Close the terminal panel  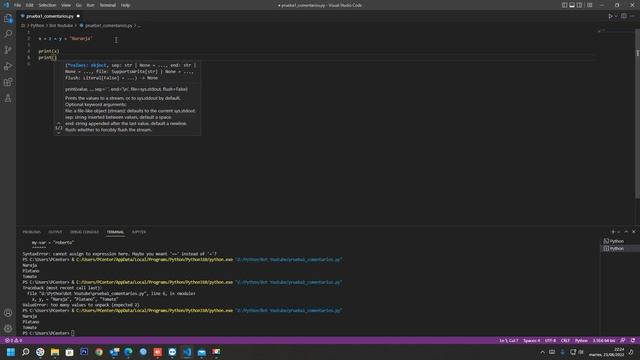pyautogui.click(x=633, y=232)
